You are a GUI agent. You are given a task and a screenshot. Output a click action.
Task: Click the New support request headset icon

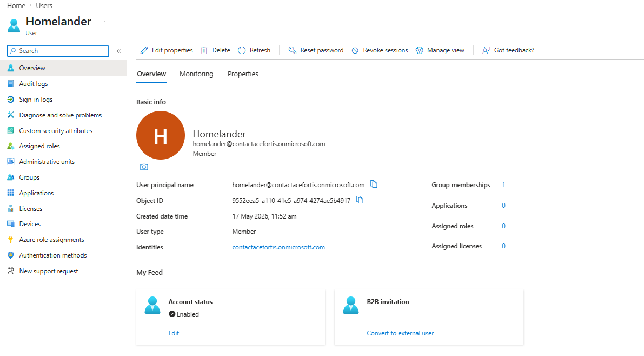point(11,271)
